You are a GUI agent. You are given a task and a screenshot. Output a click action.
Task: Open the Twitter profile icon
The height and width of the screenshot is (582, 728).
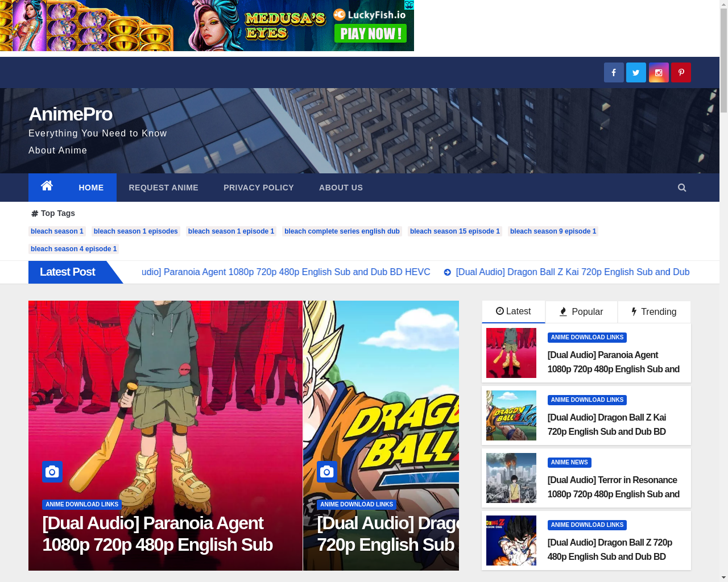636,72
